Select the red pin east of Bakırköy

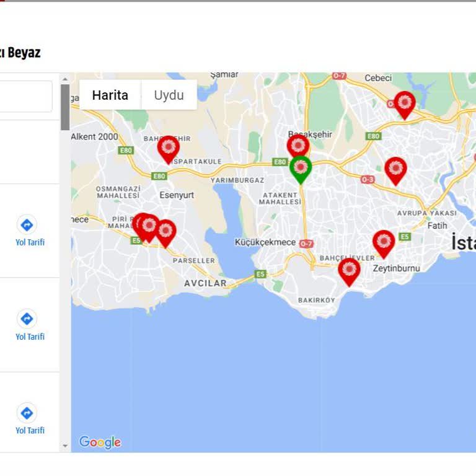point(349,270)
